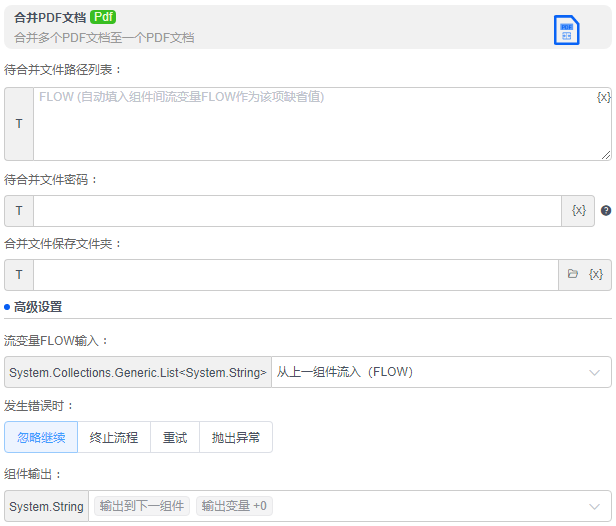Click the T type icon beside the save folder field
The image size is (616, 526).
[x=19, y=275]
